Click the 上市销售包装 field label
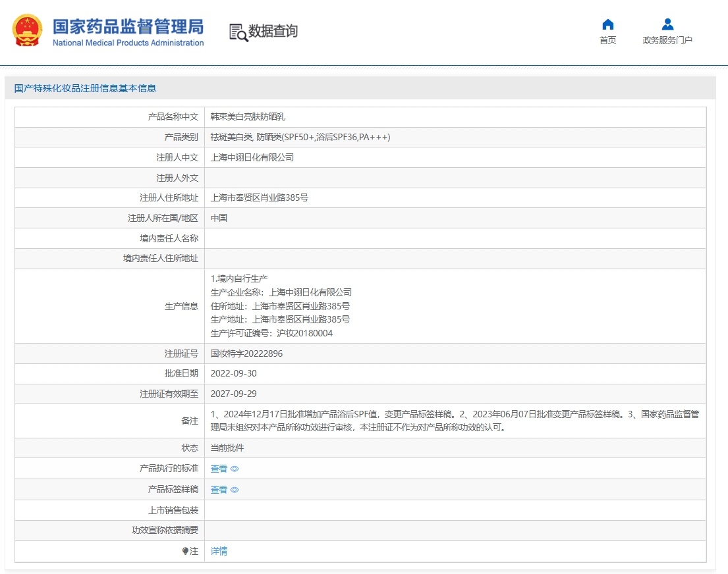Screen dimensions: 728x574 [x=173, y=510]
